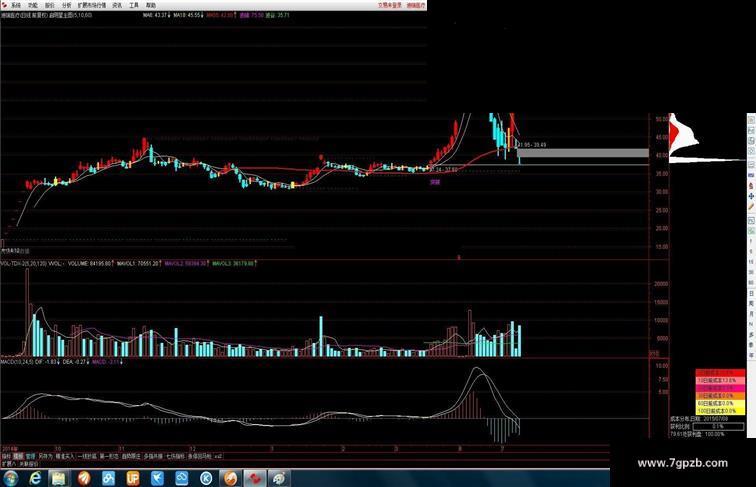Open the file explorer taskbar icon
Image resolution: width=756 pixels, height=487 pixels.
[59, 478]
